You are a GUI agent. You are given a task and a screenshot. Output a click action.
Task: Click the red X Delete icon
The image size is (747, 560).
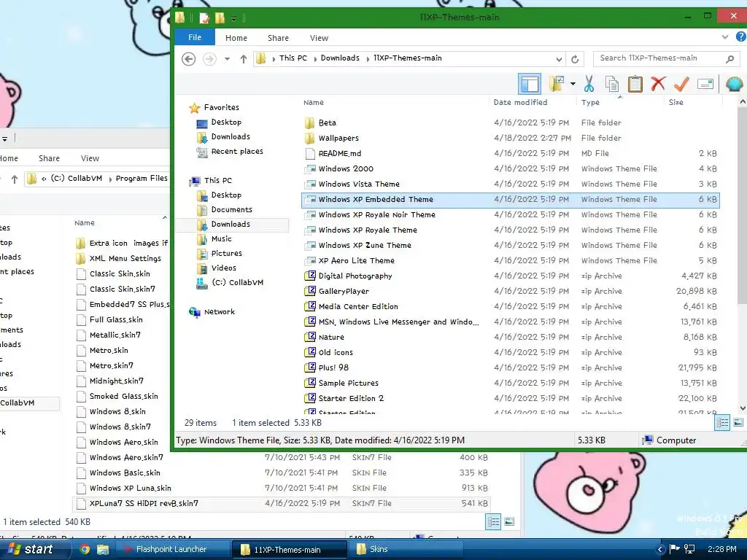point(658,84)
